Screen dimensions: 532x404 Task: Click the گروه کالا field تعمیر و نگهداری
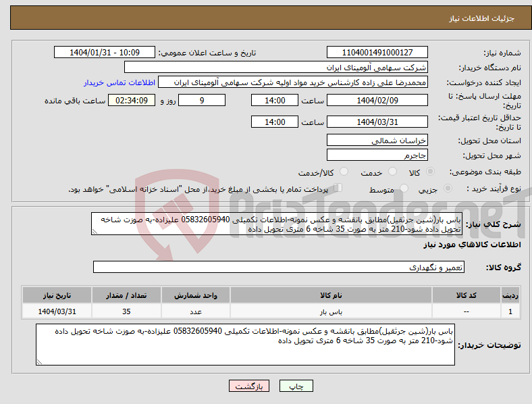pos(279,267)
